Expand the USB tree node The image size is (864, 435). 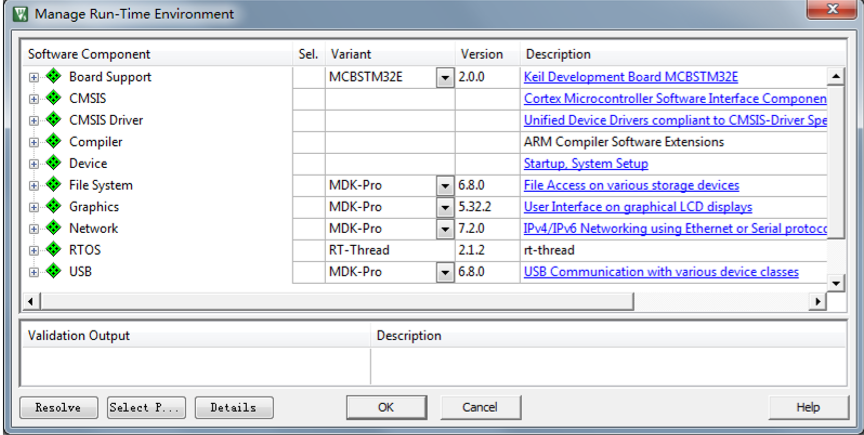coord(34,272)
